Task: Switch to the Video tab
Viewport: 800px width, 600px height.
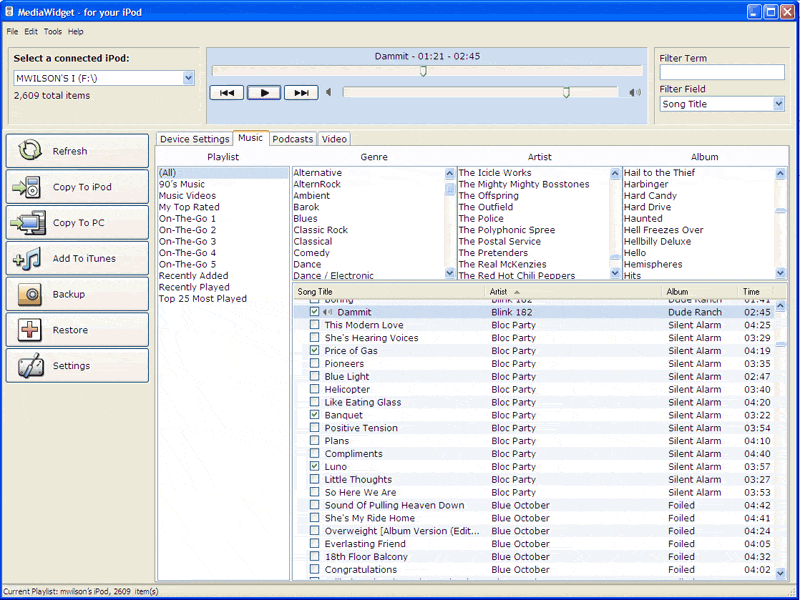Action: pyautogui.click(x=334, y=139)
